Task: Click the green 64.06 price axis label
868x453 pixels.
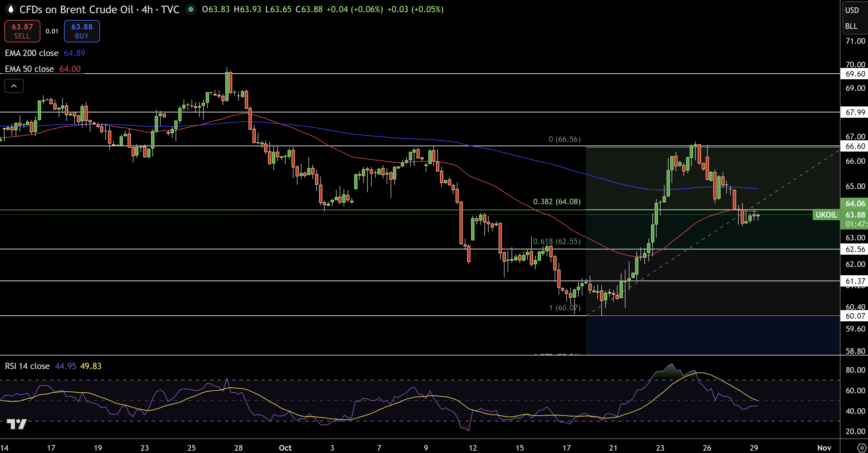Action: pos(855,203)
